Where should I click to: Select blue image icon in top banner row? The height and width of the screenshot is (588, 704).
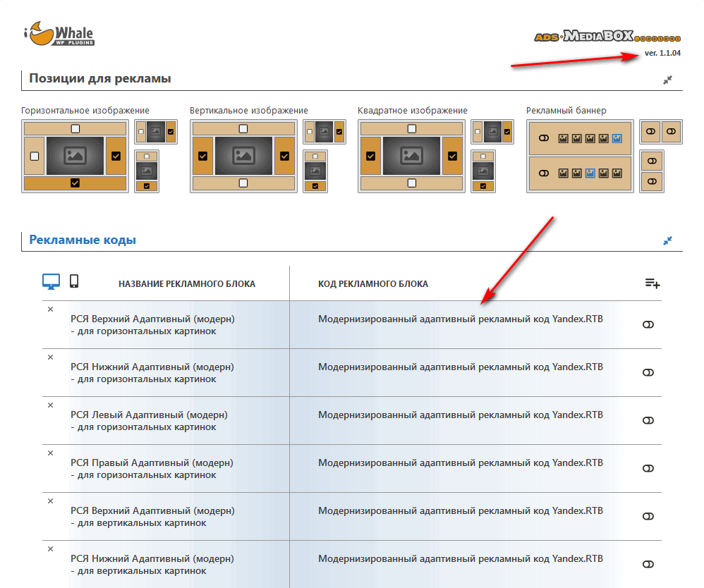(x=618, y=139)
